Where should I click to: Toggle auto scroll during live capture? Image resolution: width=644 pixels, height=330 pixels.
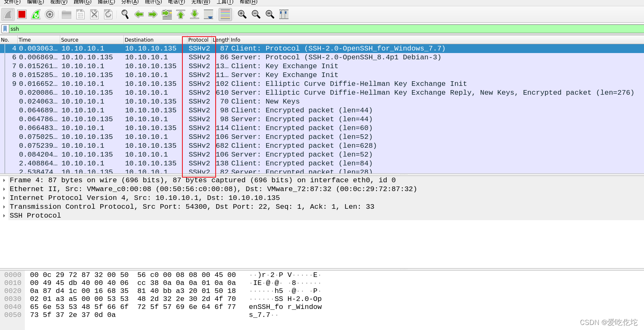pyautogui.click(x=208, y=14)
